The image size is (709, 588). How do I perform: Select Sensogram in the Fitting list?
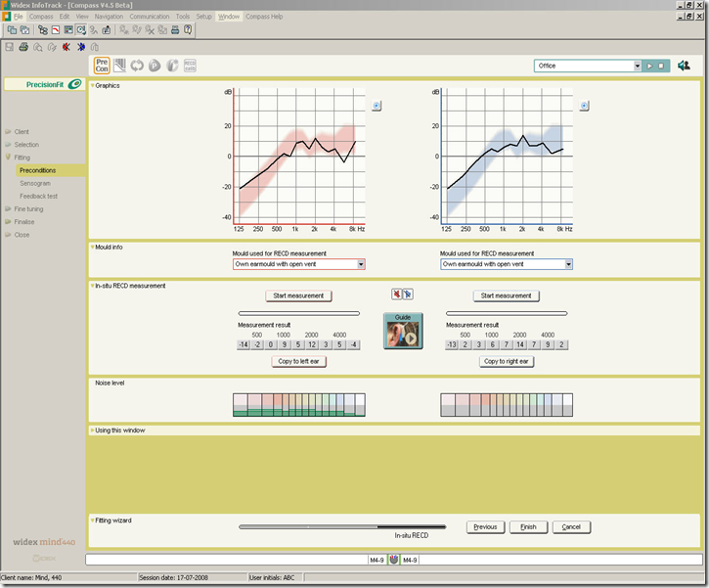tap(35, 183)
